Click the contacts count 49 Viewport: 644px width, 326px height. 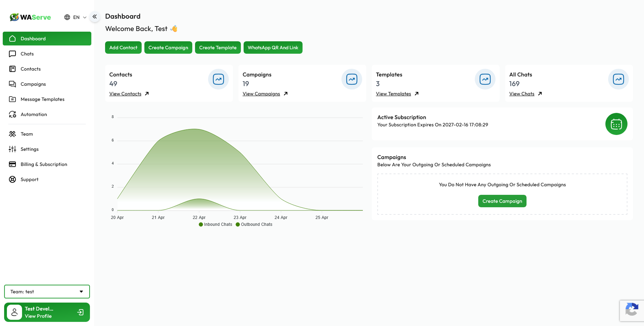tap(113, 84)
